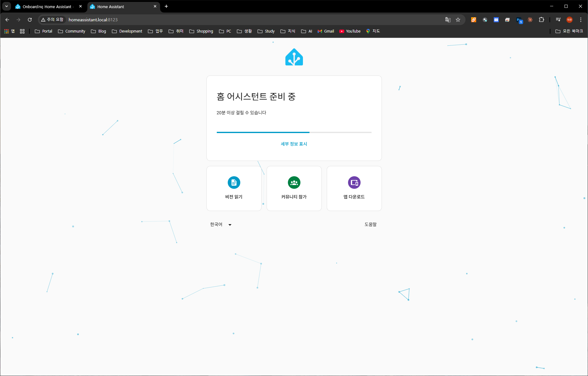
Task: Open the Study bookmark folder
Action: [x=266, y=31]
